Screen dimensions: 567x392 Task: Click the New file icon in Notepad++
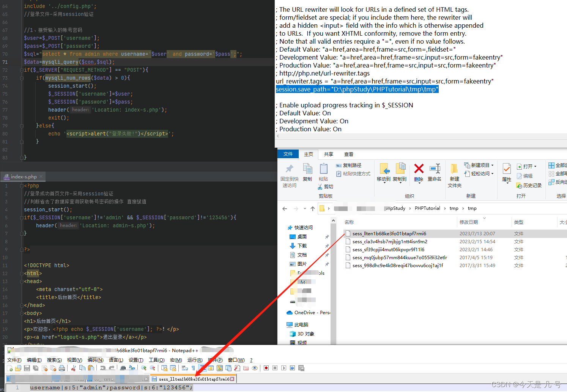[x=9, y=368]
